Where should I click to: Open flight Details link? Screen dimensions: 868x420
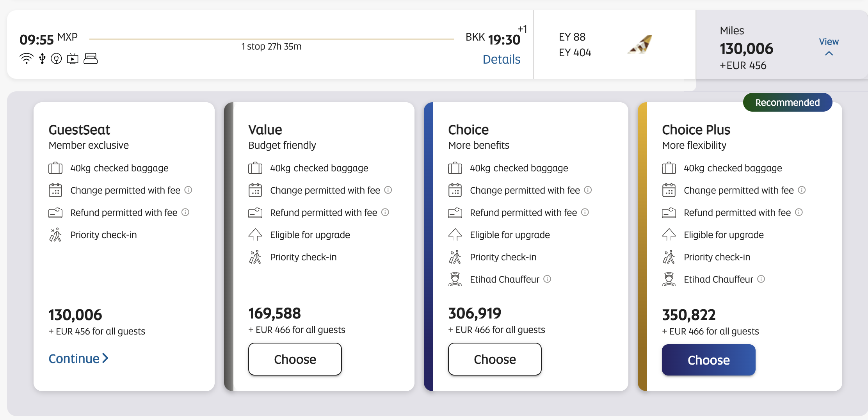502,59
